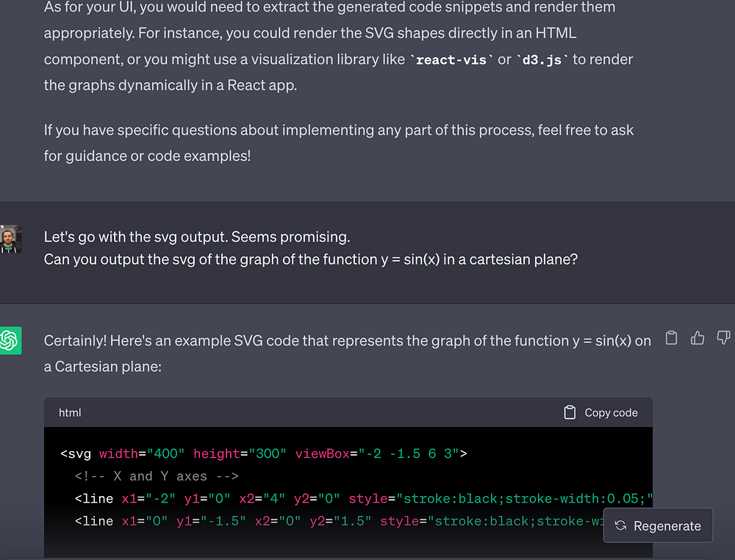The image size is (735, 560).
Task: Click the "Let's go with the svg output" message
Action: coord(197,237)
